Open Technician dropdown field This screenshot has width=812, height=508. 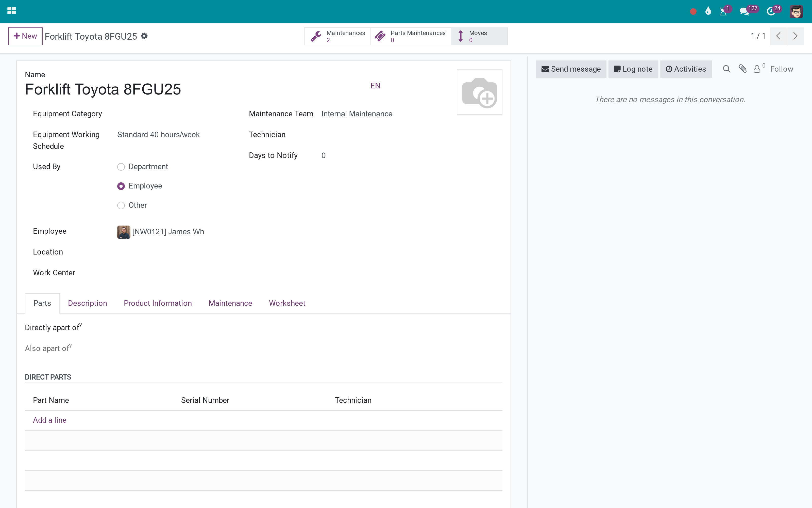pyautogui.click(x=384, y=135)
